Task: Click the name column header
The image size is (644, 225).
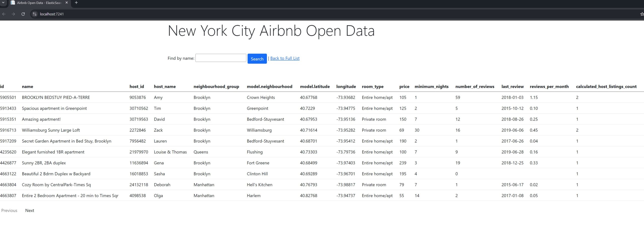Action: (x=27, y=86)
